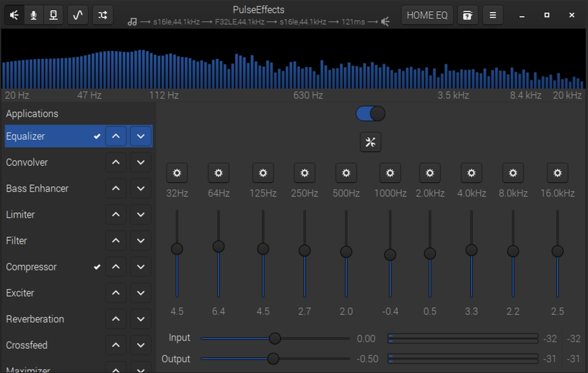Move Equalizer down in the effect order
The height and width of the screenshot is (373, 588).
point(141,136)
